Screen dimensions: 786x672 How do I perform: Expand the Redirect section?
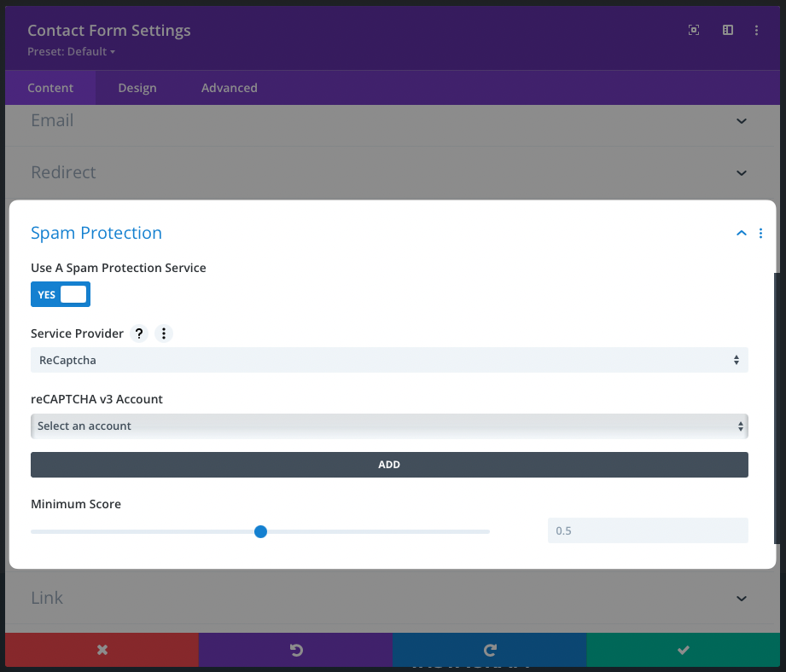coord(741,172)
